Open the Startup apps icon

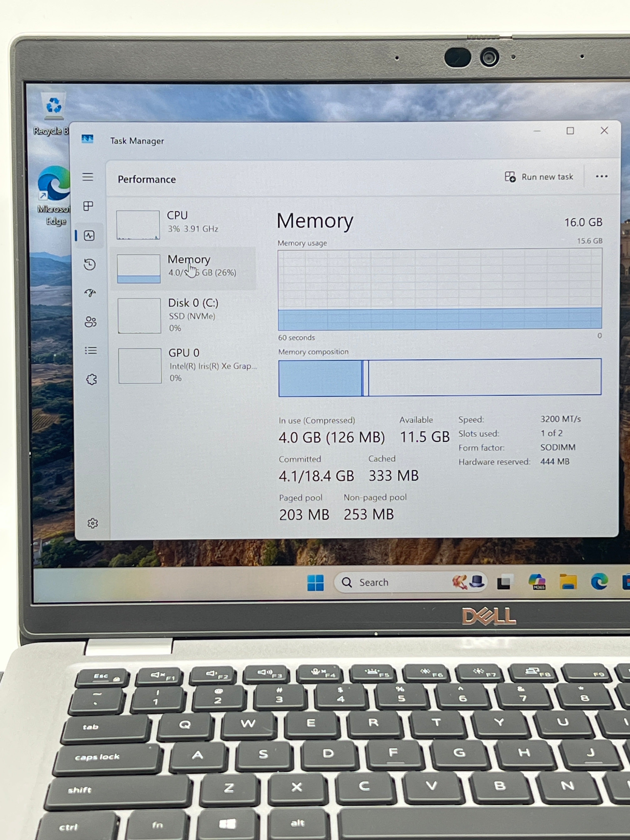(90, 293)
